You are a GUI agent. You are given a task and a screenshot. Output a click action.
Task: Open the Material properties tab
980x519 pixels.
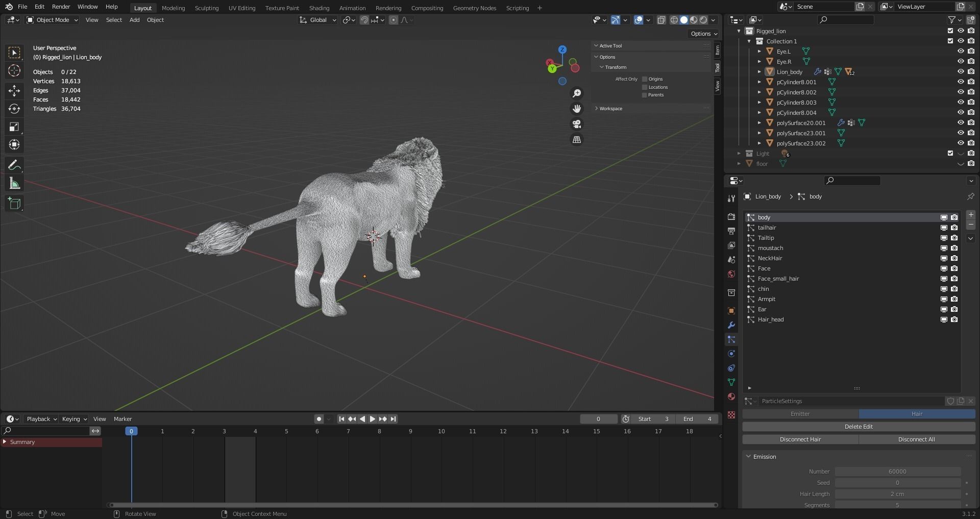point(731,397)
